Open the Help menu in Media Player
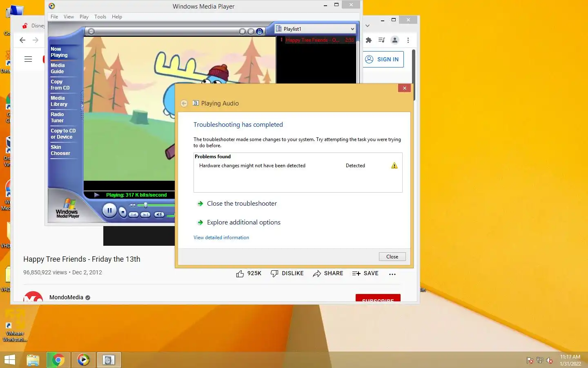The image size is (588, 368). pos(117,17)
